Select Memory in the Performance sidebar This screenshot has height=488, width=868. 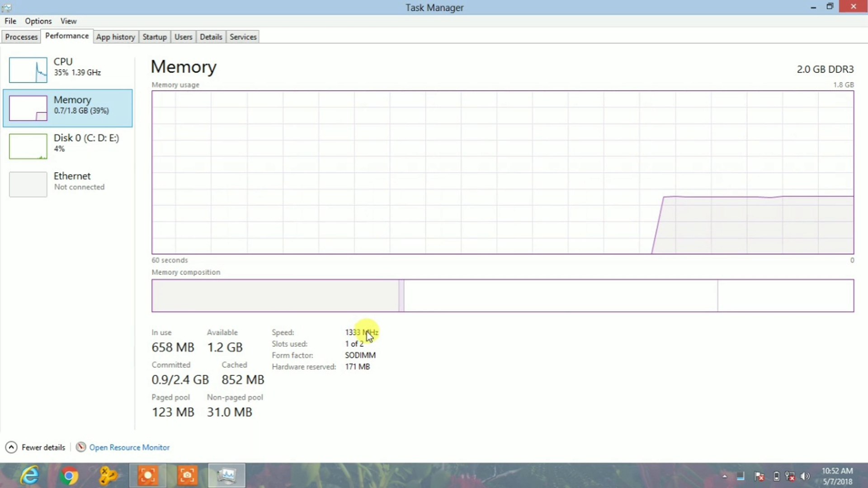pyautogui.click(x=68, y=108)
